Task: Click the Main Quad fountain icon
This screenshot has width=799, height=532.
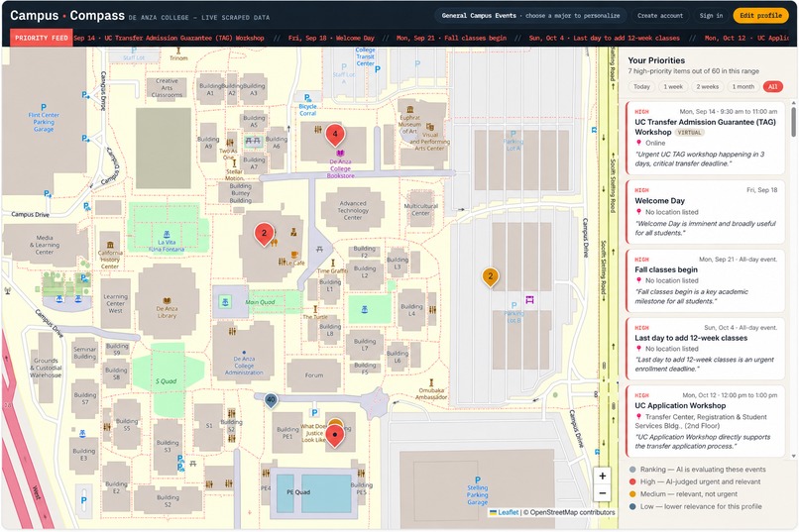Action: [x=225, y=302]
